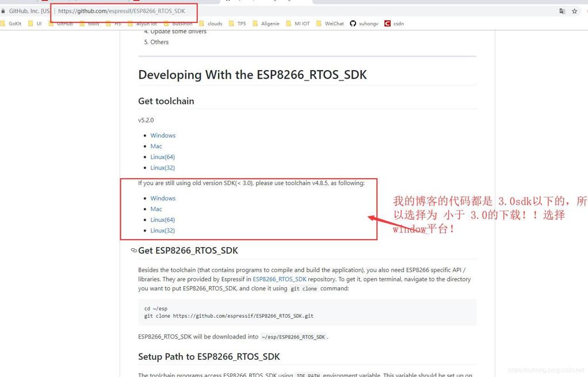Image resolution: width=588 pixels, height=377 pixels.
Task: Focus the address bar with the GitHub URL
Action: pos(121,11)
